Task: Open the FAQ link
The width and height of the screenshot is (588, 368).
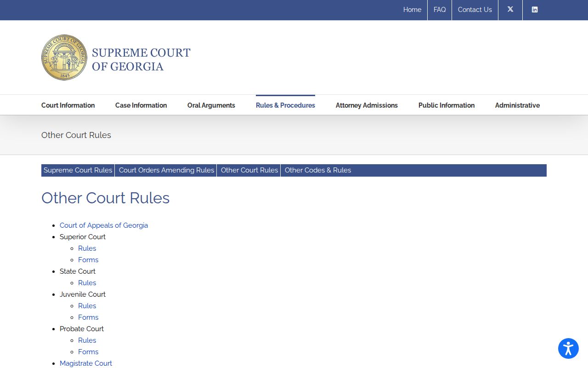Action: (440, 10)
